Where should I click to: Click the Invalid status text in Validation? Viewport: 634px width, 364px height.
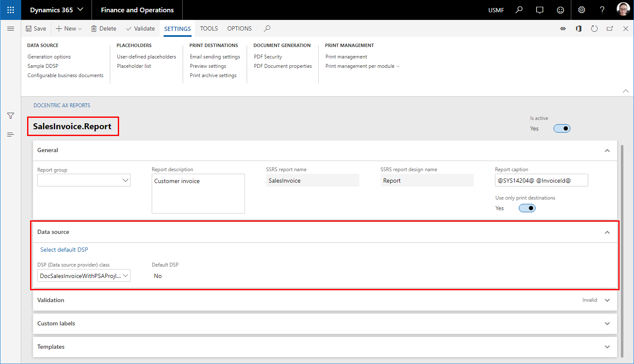590,300
